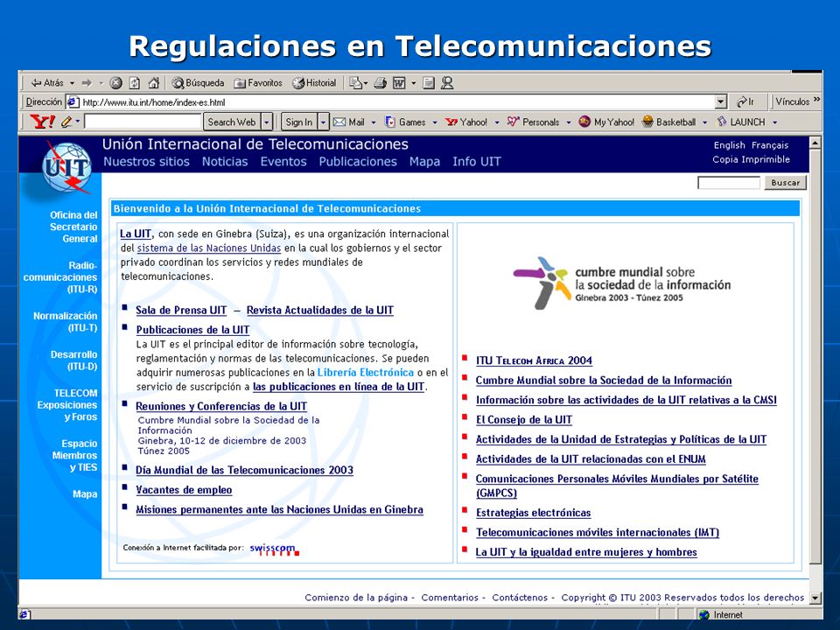The height and width of the screenshot is (630, 840).
Task: Click the scrollbar up arrow
Action: pos(815,143)
